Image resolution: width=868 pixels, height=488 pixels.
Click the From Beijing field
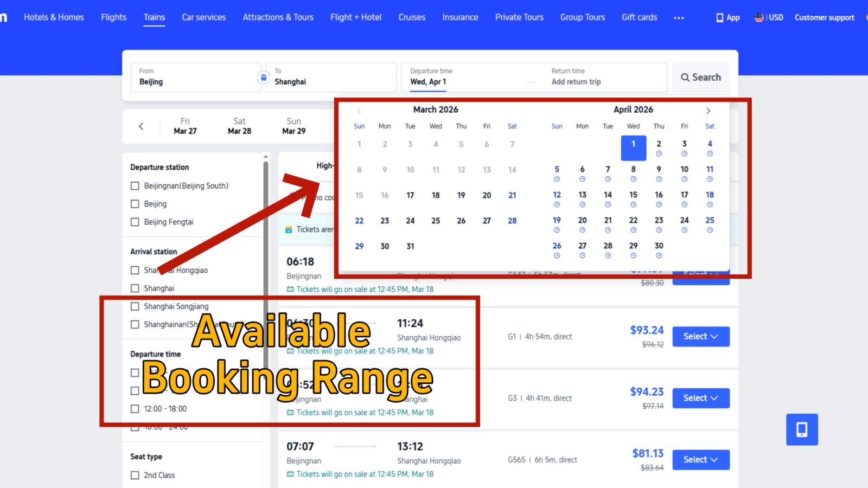tap(196, 78)
